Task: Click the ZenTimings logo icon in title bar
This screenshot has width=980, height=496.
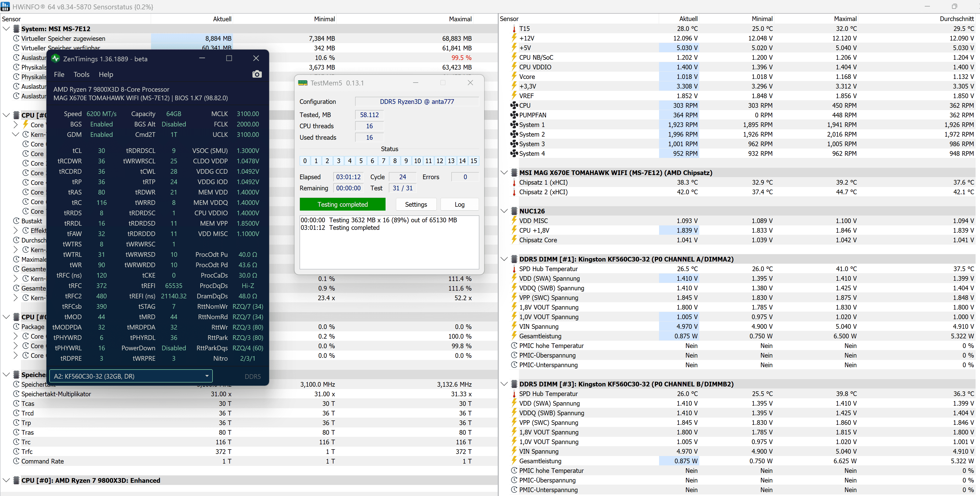Action: (56, 59)
